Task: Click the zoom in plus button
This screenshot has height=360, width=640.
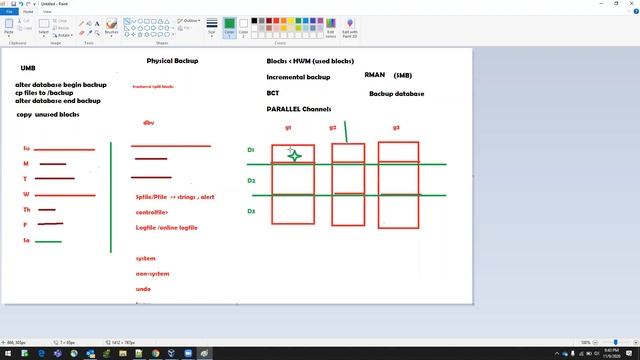Action: (x=636, y=342)
